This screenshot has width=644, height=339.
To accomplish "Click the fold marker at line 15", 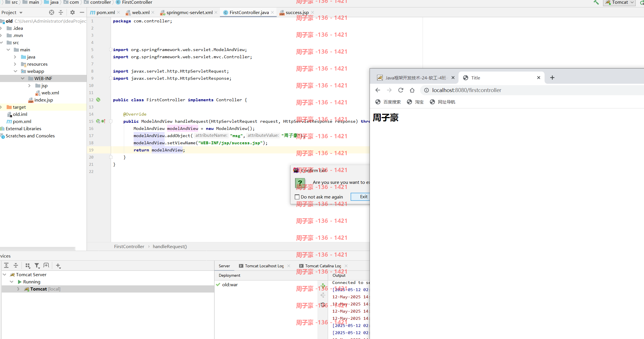I will coord(111,121).
